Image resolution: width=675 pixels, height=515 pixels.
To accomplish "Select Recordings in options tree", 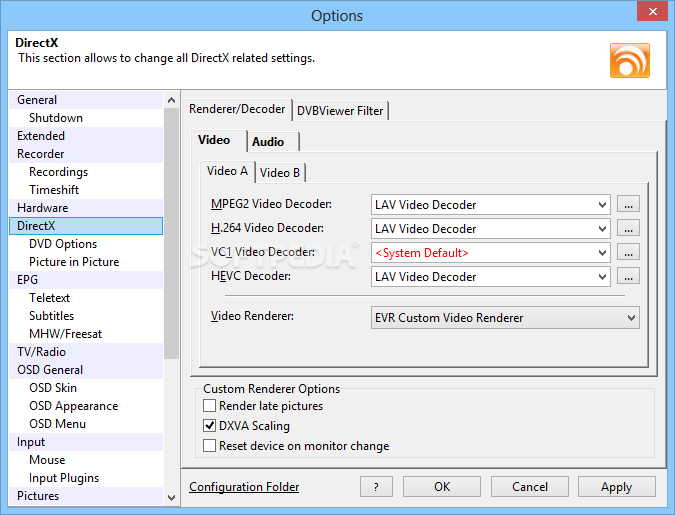I will (x=86, y=172).
